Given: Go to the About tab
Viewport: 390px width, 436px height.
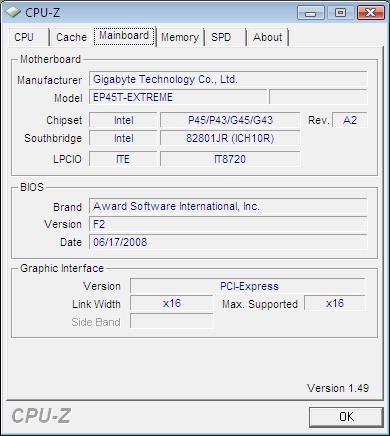Looking at the screenshot, I should [268, 37].
